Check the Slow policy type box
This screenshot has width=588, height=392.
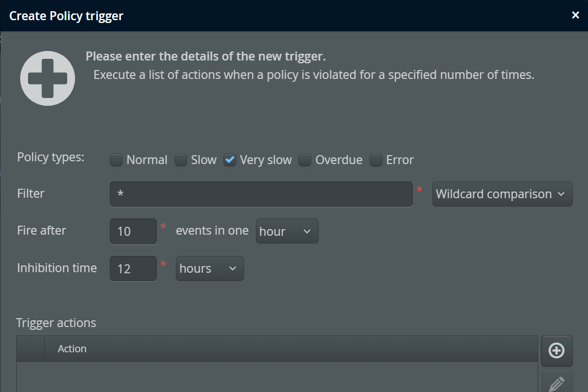click(181, 160)
